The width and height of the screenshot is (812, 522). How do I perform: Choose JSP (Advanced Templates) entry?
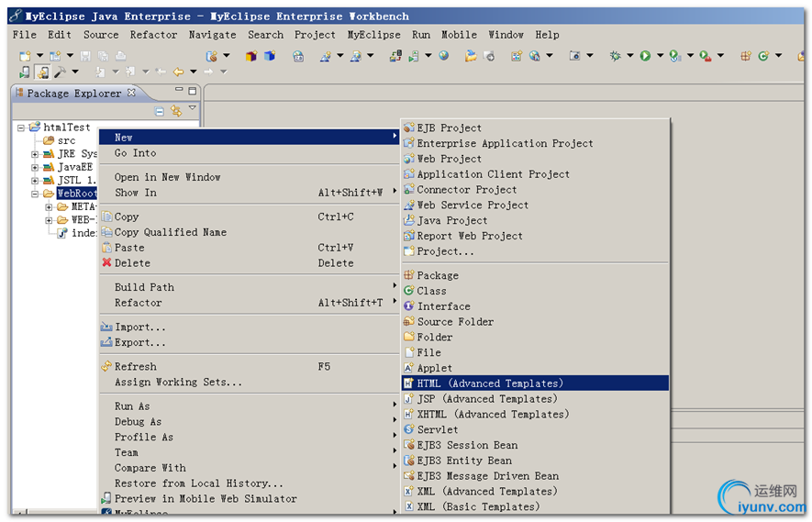[x=486, y=399]
